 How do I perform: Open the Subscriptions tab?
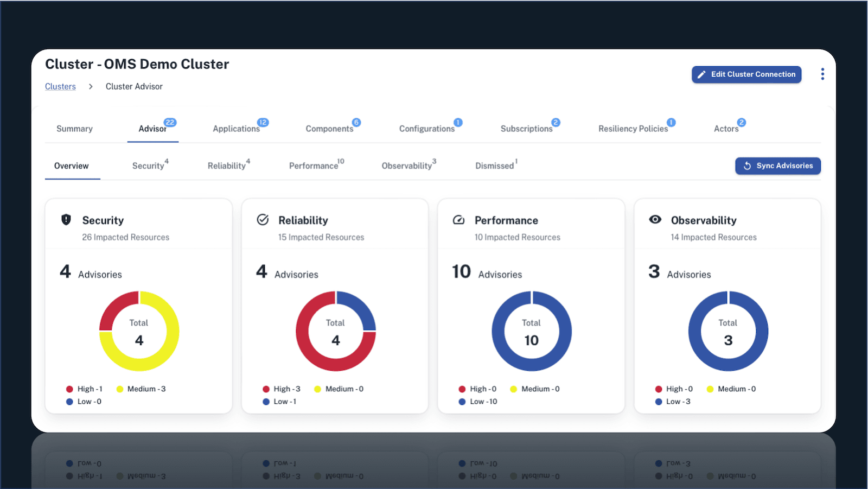click(x=526, y=129)
